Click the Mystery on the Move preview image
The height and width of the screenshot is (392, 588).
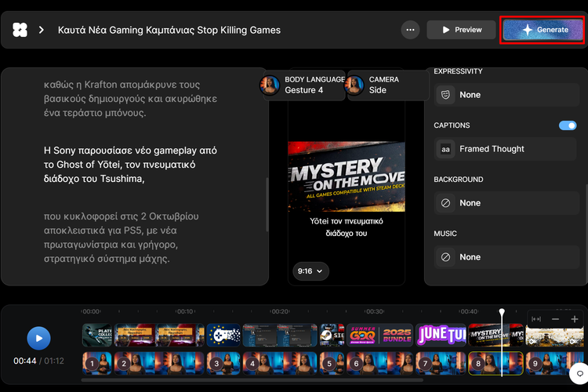click(347, 176)
